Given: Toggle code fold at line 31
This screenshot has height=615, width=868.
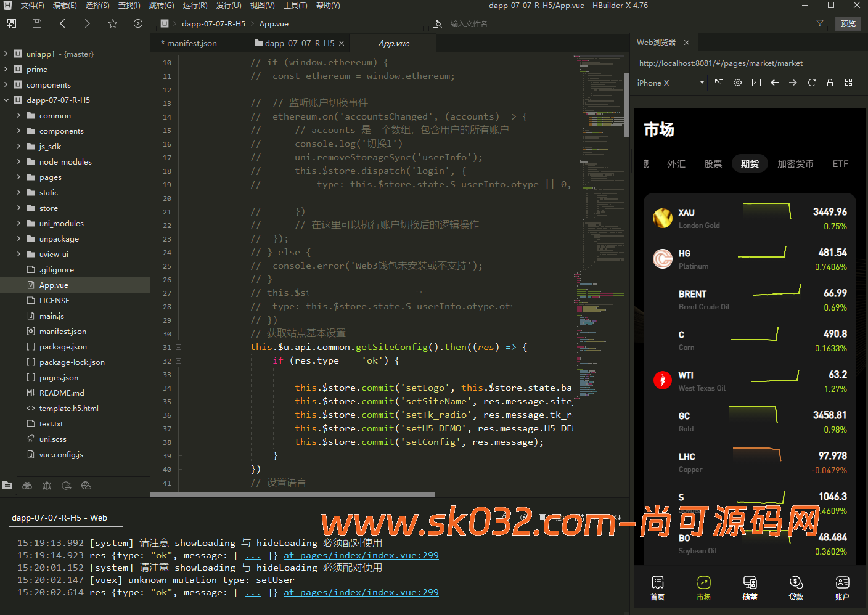Looking at the screenshot, I should pyautogui.click(x=179, y=347).
